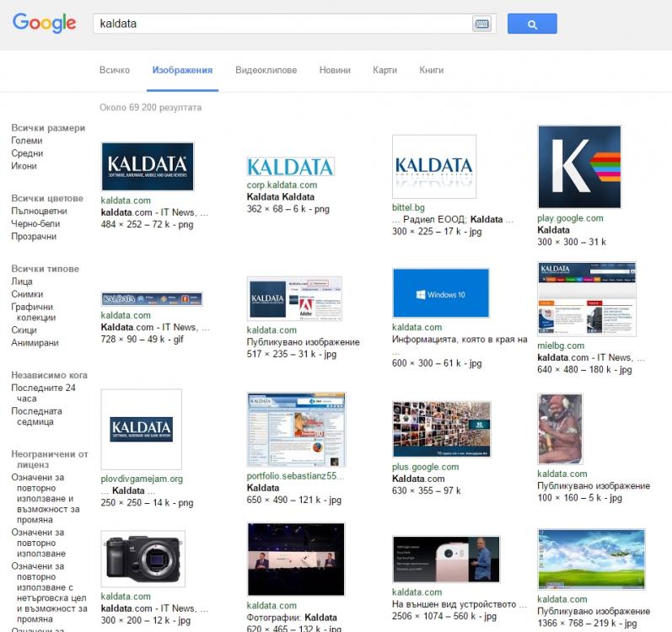The height and width of the screenshot is (632, 672).
Task: Go to the Новини tab
Action: pyautogui.click(x=335, y=70)
